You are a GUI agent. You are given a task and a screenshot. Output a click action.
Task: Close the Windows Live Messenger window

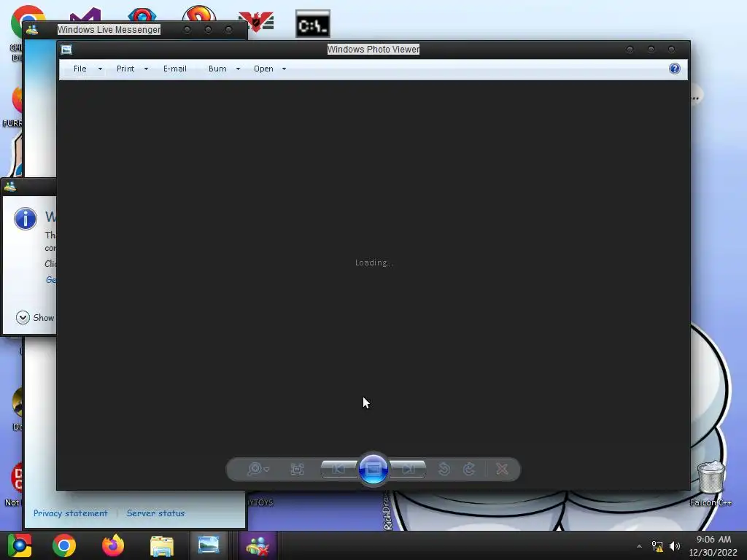[x=228, y=29]
